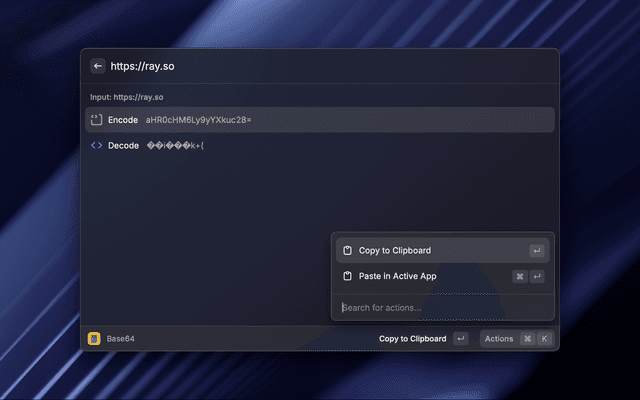Click the clipboard icon beside Copy to Clipboard

[x=347, y=251]
